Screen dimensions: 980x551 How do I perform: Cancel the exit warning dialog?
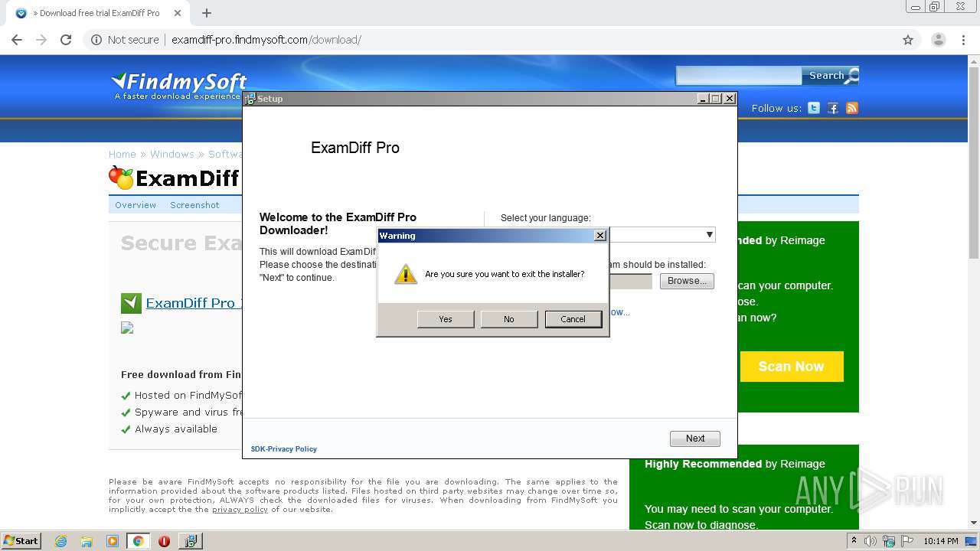pos(573,319)
